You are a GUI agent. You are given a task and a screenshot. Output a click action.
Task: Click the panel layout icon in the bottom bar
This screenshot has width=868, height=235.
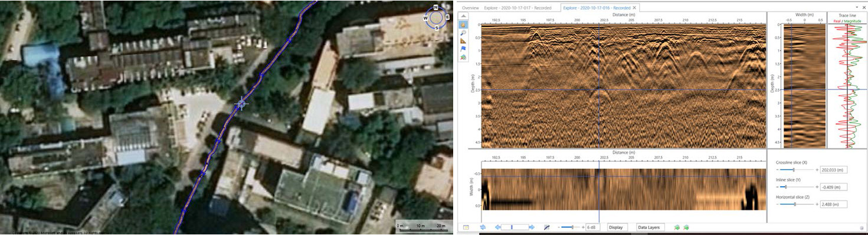[466, 227]
